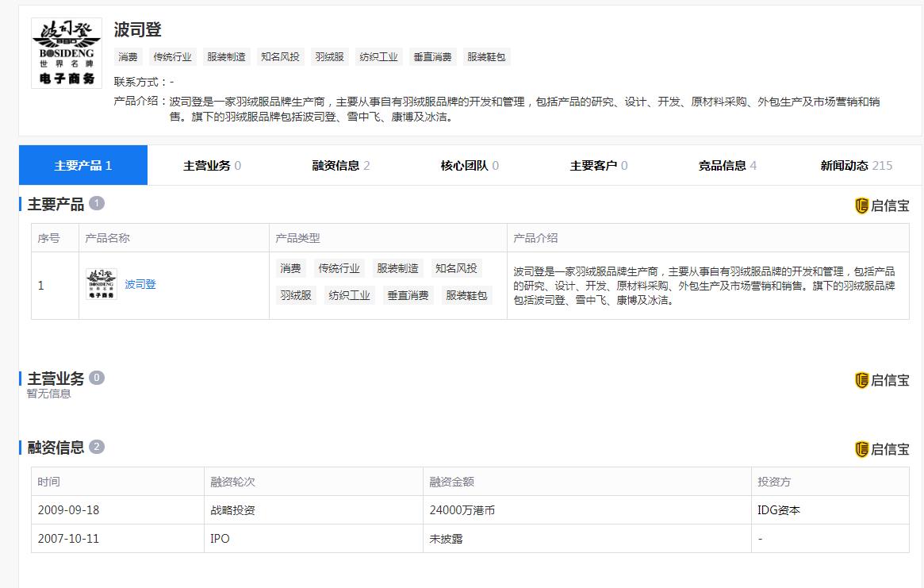This screenshot has width=924, height=588.
Task: Click the IPO funding round row
Action: pyautogui.click(x=219, y=539)
